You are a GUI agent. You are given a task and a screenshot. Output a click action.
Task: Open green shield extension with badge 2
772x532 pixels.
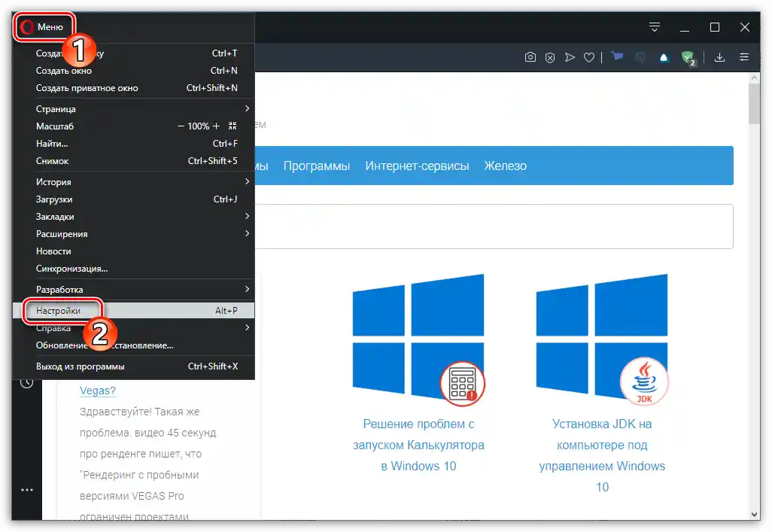coord(688,59)
